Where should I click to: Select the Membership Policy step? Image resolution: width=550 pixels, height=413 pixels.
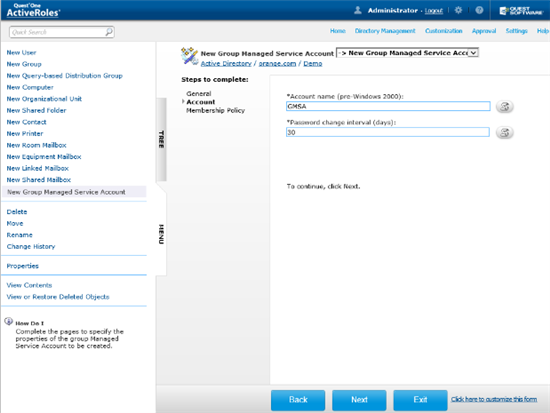(x=215, y=111)
